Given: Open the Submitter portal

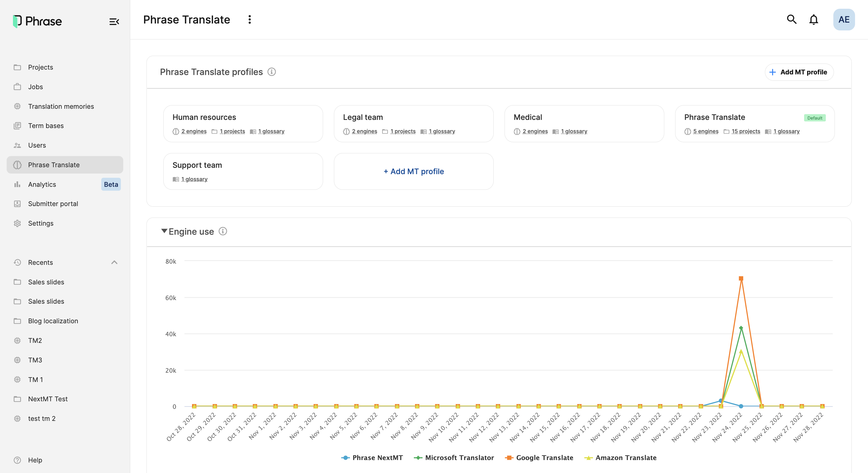Looking at the screenshot, I should 53,204.
